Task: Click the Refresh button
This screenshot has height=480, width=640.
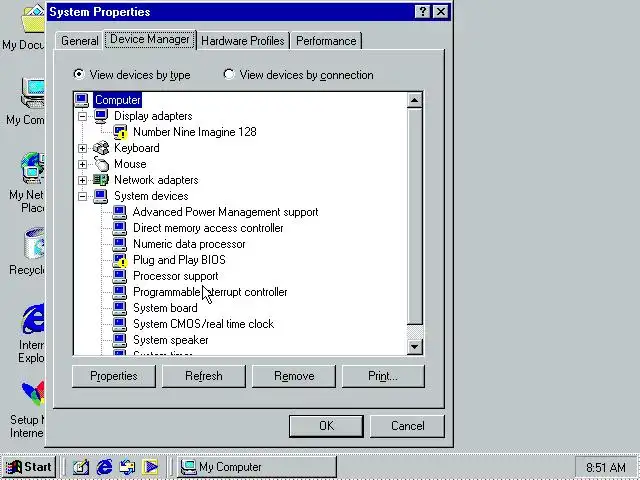Action: pyautogui.click(x=204, y=376)
